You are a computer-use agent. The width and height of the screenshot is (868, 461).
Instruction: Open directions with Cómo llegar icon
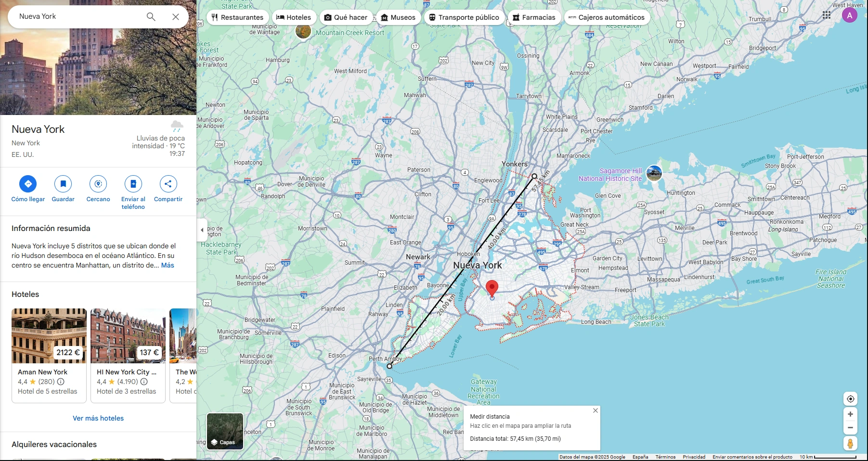pyautogui.click(x=28, y=184)
